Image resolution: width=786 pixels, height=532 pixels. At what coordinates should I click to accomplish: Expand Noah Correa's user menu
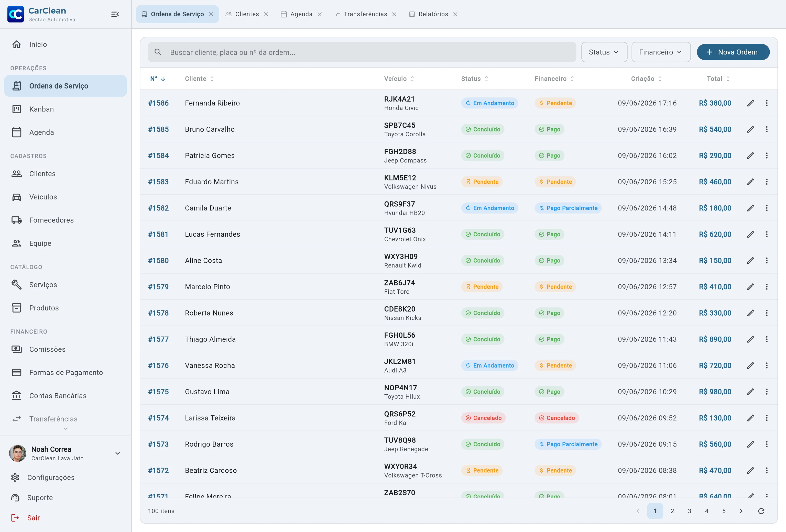click(118, 453)
